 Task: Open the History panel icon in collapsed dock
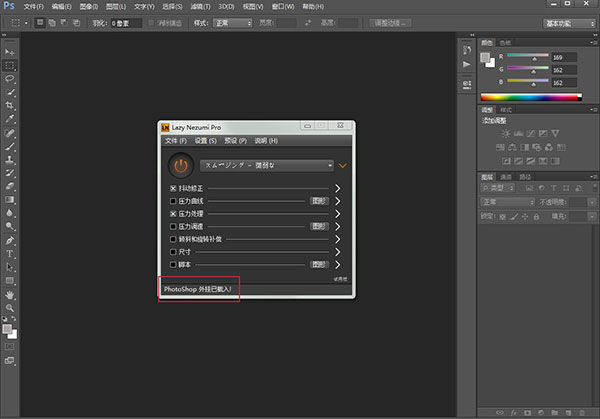point(467,48)
